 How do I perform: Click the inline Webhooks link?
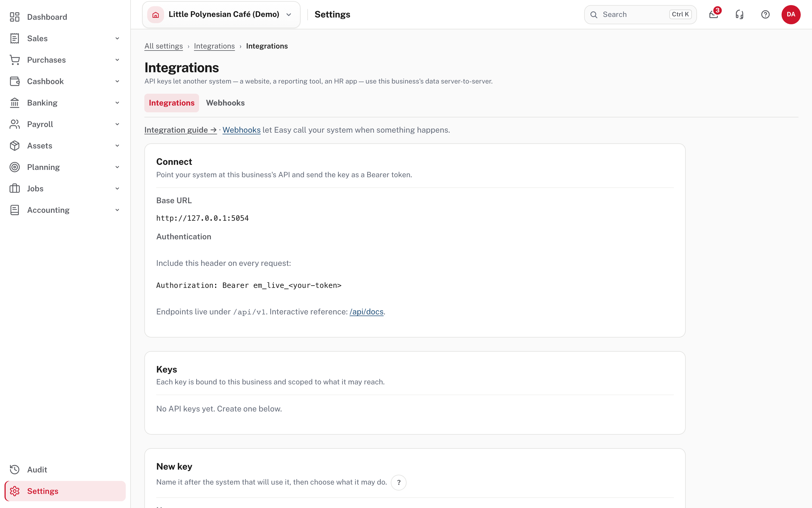pos(241,130)
